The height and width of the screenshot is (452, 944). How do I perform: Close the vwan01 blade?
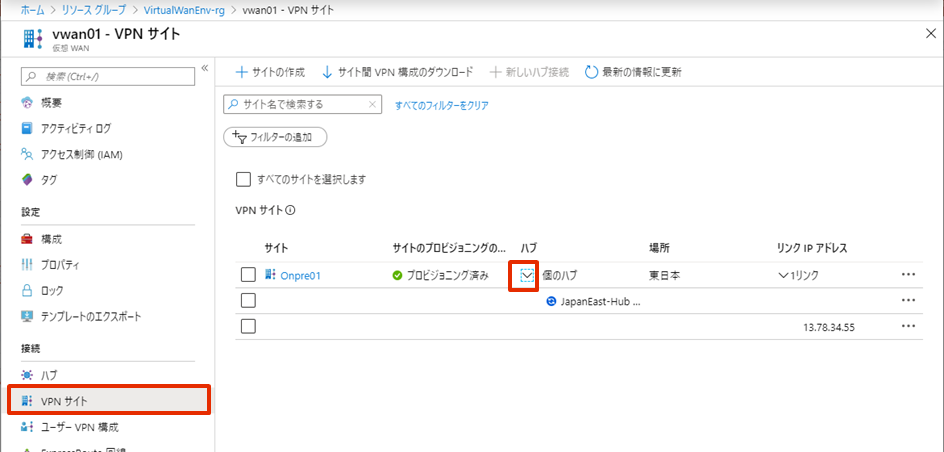coord(930,34)
